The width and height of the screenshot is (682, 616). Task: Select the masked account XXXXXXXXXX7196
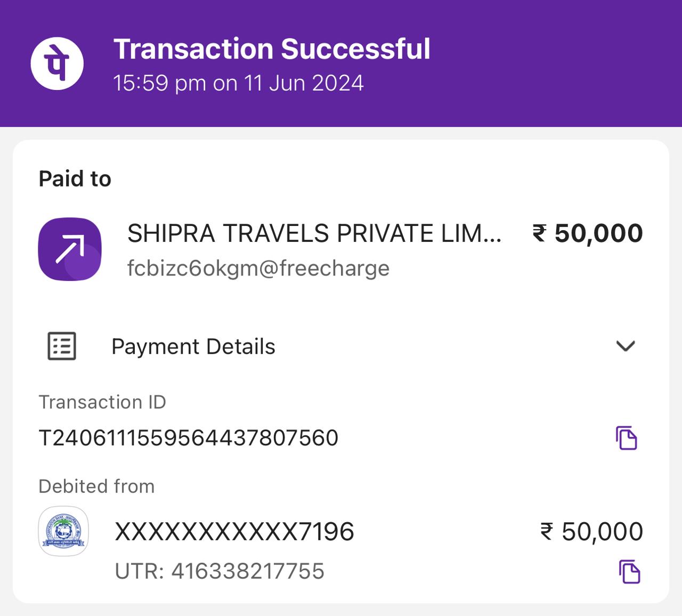(234, 532)
